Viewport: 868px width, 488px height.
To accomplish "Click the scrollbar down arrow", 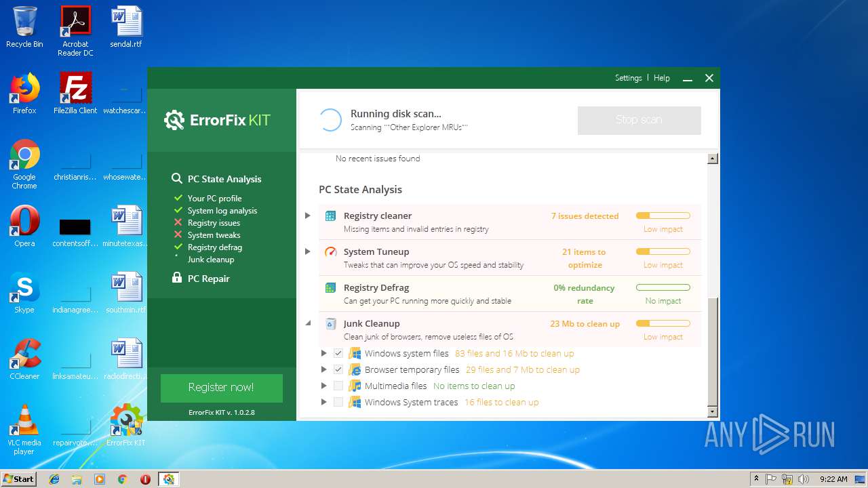I will click(x=712, y=411).
